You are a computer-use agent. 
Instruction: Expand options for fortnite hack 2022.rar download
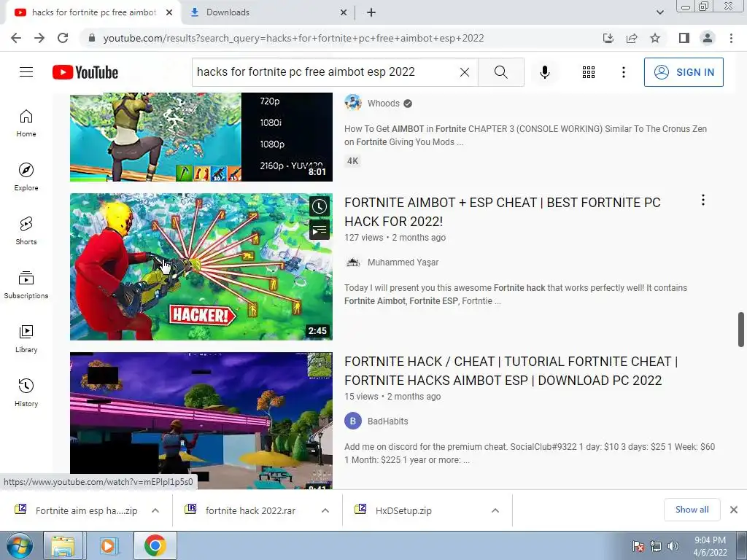[x=325, y=510]
